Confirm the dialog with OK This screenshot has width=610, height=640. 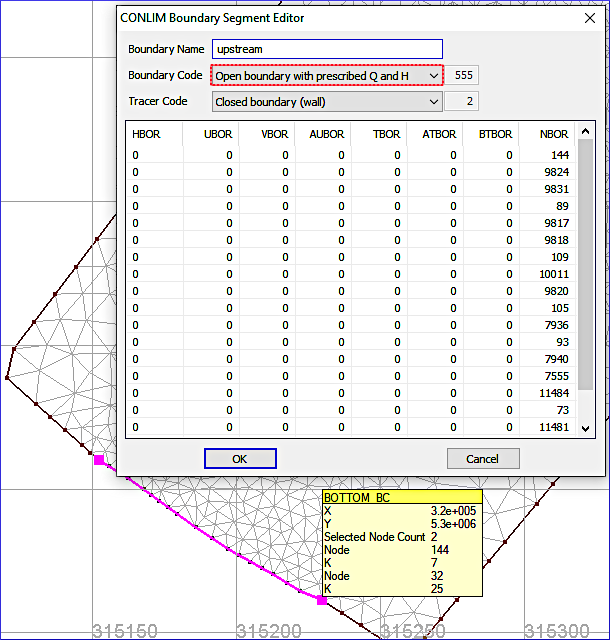click(x=240, y=459)
